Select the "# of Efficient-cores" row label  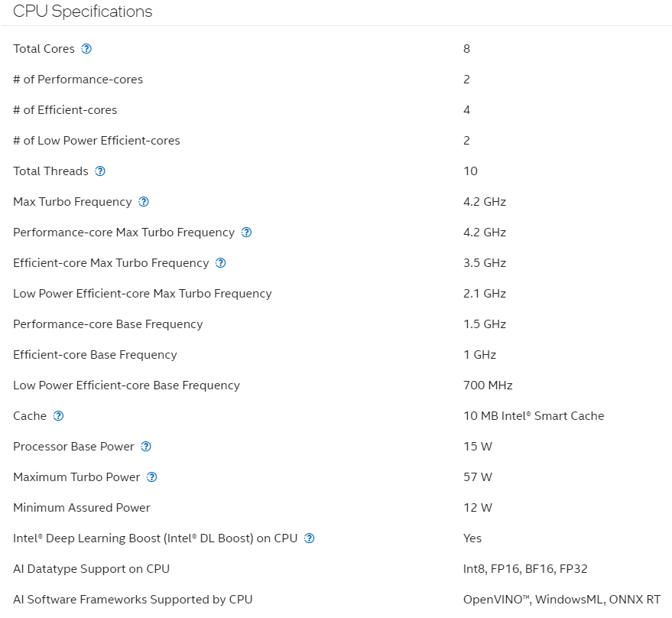[x=65, y=110]
